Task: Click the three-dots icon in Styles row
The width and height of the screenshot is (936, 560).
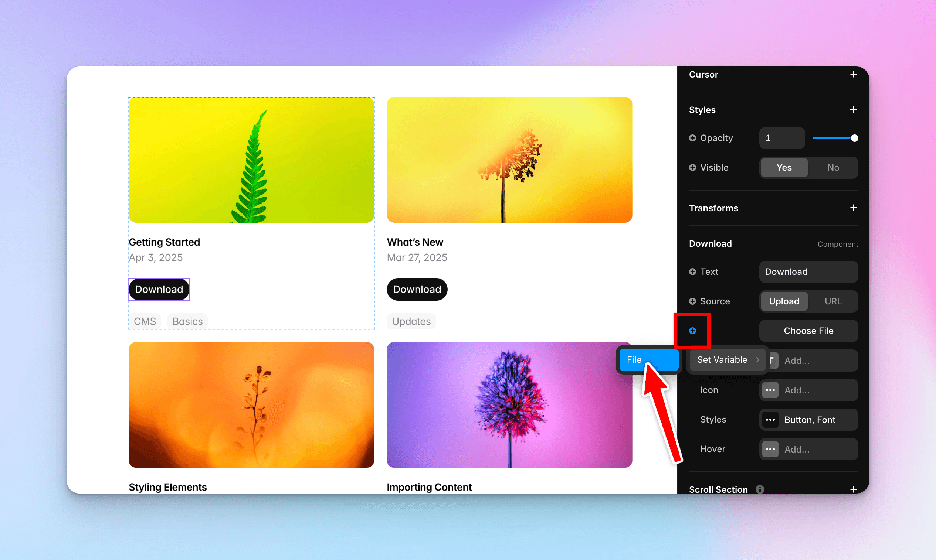Action: pos(770,420)
